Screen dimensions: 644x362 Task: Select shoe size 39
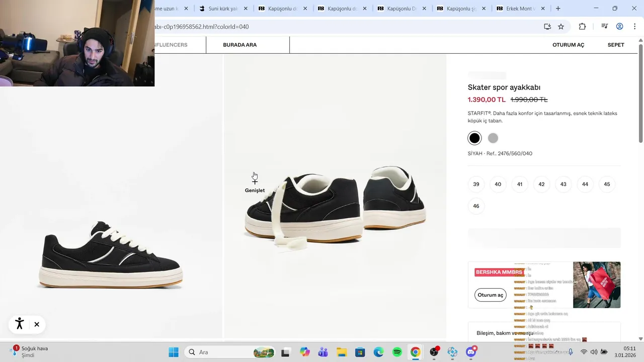tap(476, 184)
